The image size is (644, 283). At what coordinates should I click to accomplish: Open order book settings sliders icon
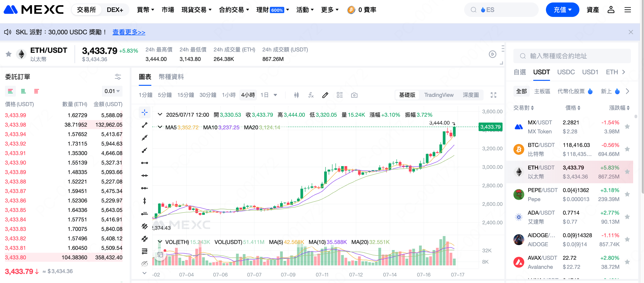(x=118, y=77)
